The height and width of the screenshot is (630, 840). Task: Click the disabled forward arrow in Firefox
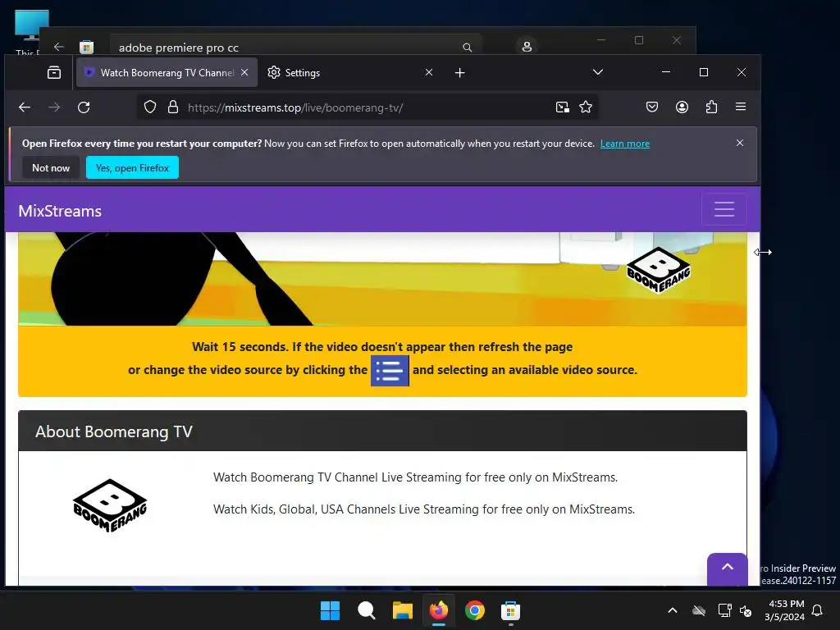(54, 107)
